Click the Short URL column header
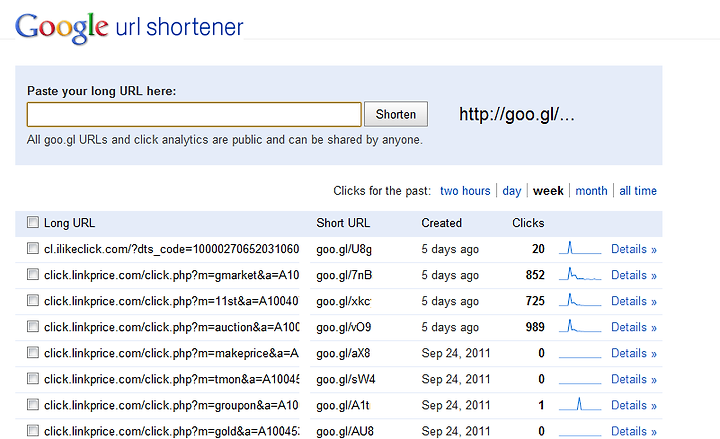720x439 pixels. coord(343,223)
